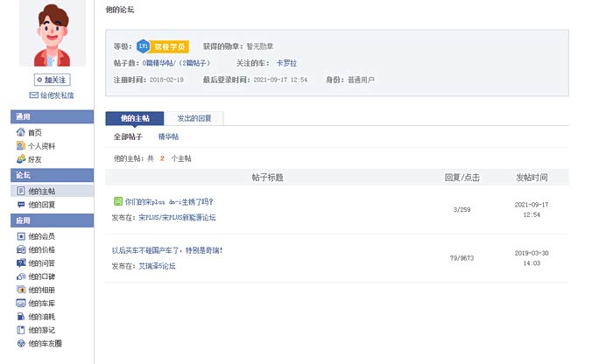Click the 他的油耗 fuel consumption icon
613x364 pixels.
(x=21, y=317)
